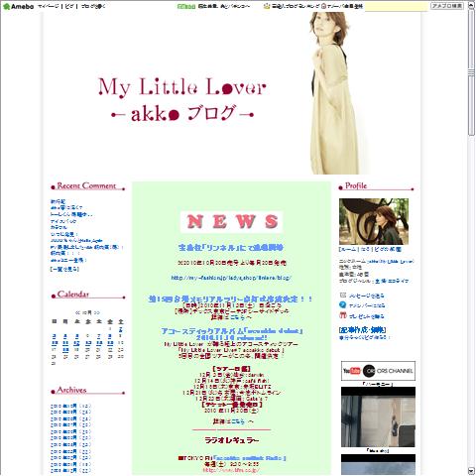Go to previous month in Calendar
Viewport: 476px width, 476px height.
[77, 312]
